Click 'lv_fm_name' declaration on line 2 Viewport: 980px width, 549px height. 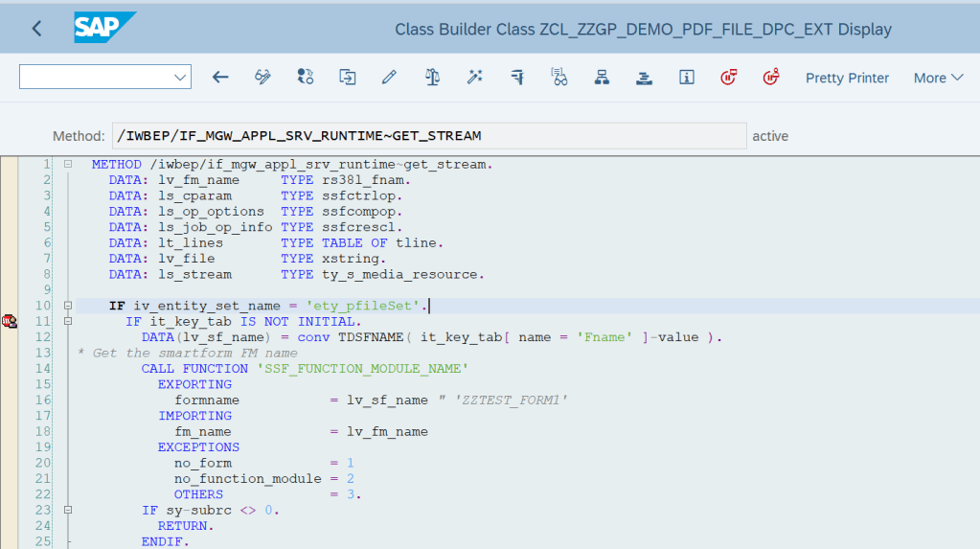click(x=198, y=180)
